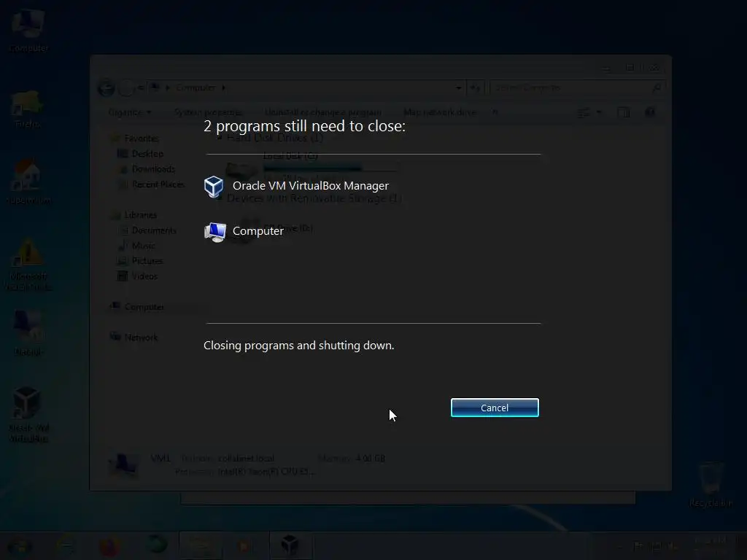Click the Firefox icon on the taskbar

tap(109, 545)
